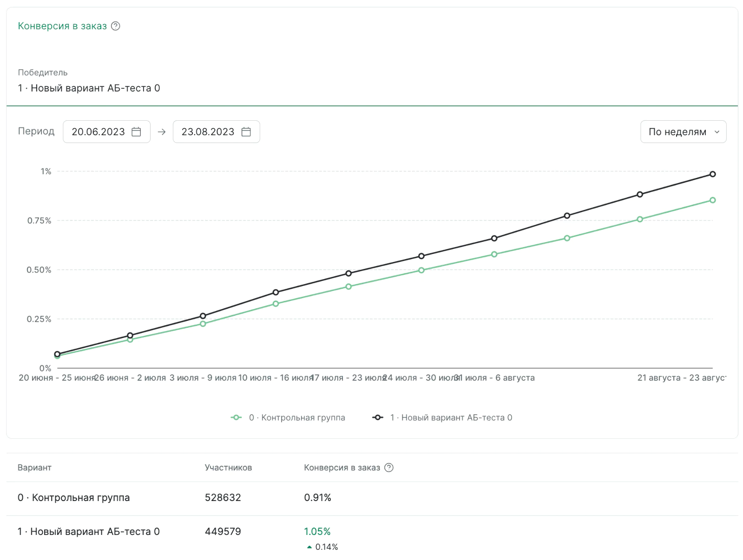Click Период label
Image resolution: width=743 pixels, height=560 pixels.
(x=36, y=131)
